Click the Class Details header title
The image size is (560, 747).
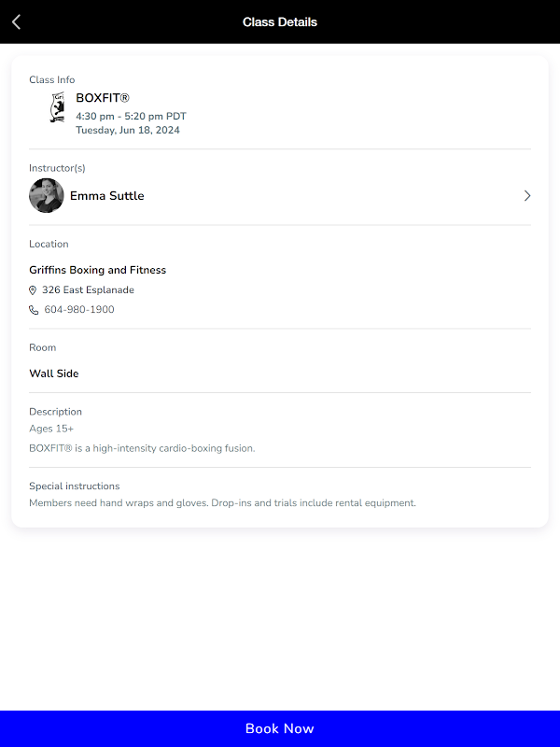pyautogui.click(x=280, y=21)
